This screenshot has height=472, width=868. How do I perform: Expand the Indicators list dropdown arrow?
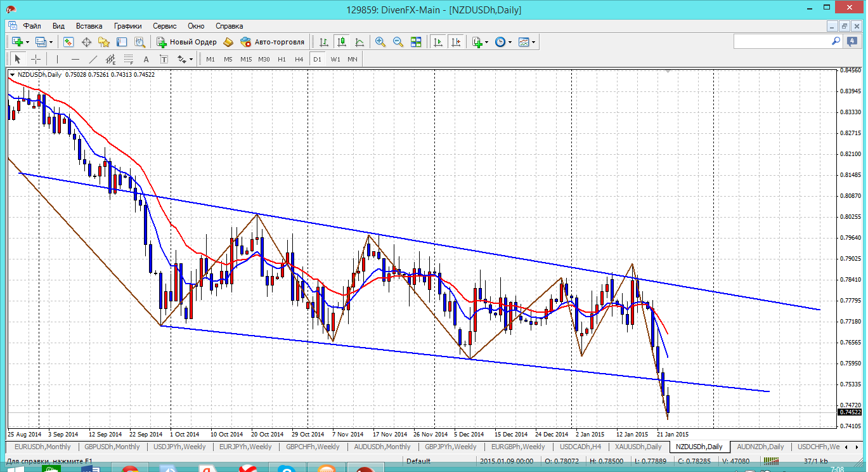[486, 42]
